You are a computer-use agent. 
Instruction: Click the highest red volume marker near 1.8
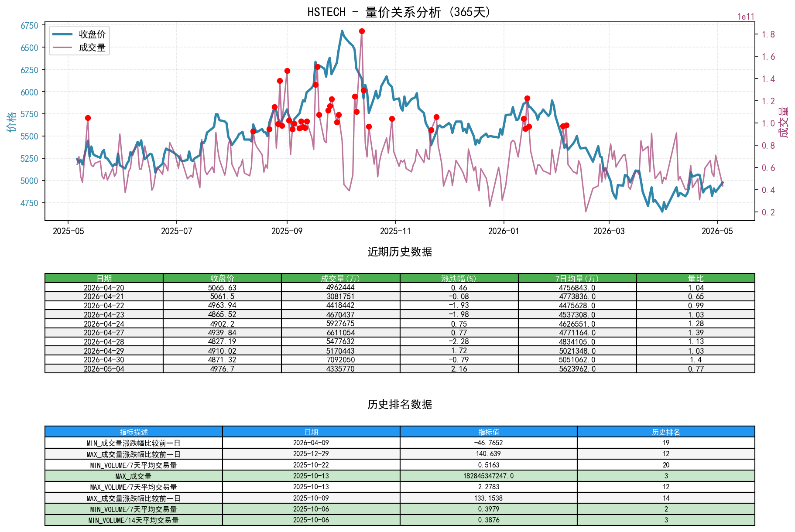pyautogui.click(x=362, y=31)
